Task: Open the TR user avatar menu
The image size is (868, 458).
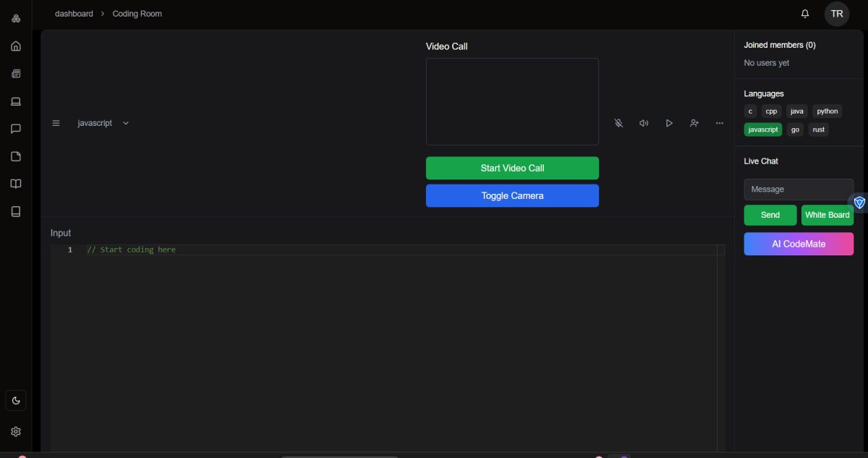Action: pyautogui.click(x=837, y=14)
